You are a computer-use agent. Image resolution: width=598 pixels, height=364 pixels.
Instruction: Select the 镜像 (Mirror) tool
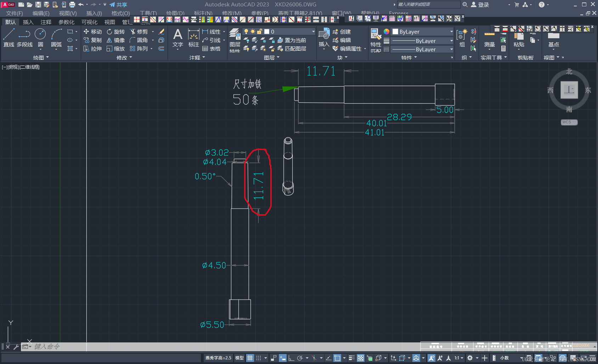pyautogui.click(x=115, y=40)
